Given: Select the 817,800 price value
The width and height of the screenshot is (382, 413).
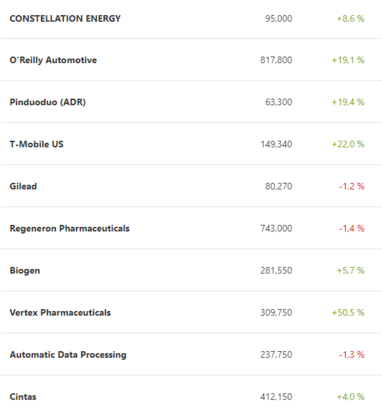Looking at the screenshot, I should click(x=276, y=60).
